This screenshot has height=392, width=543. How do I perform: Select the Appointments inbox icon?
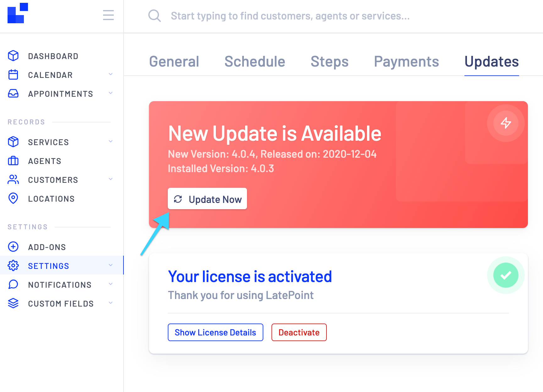[x=13, y=93]
